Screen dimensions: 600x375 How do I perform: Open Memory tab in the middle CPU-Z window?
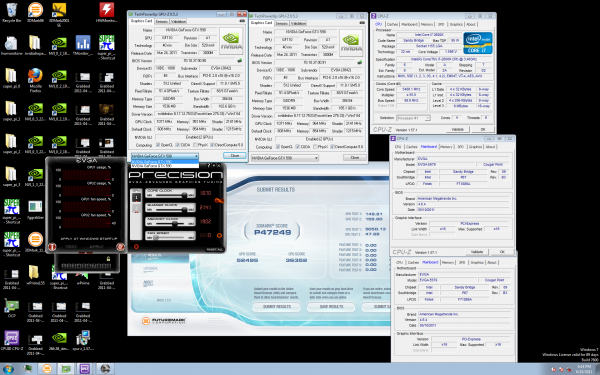446,147
